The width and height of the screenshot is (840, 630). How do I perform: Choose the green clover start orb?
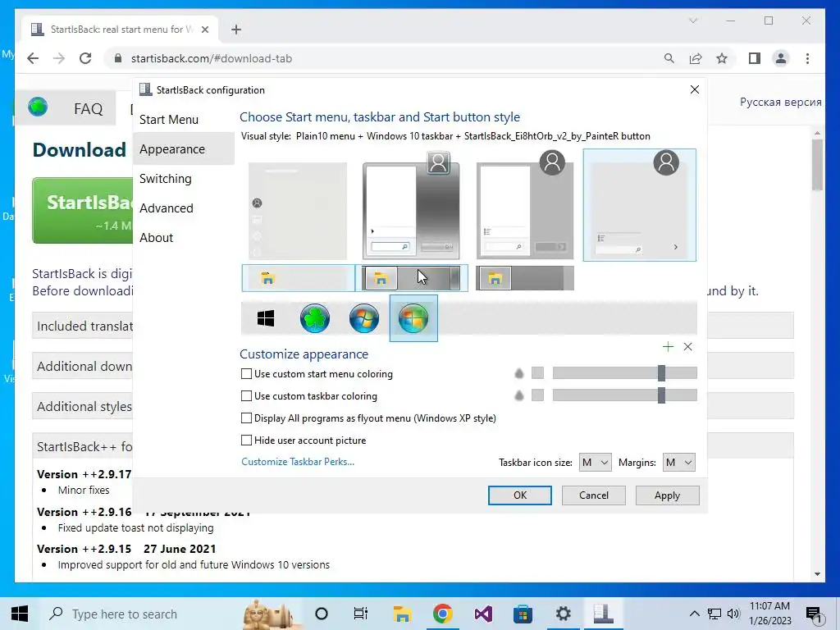(314, 318)
